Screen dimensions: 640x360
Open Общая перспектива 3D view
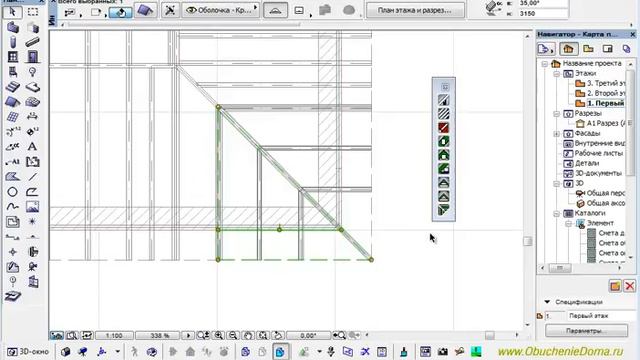[x=601, y=193]
